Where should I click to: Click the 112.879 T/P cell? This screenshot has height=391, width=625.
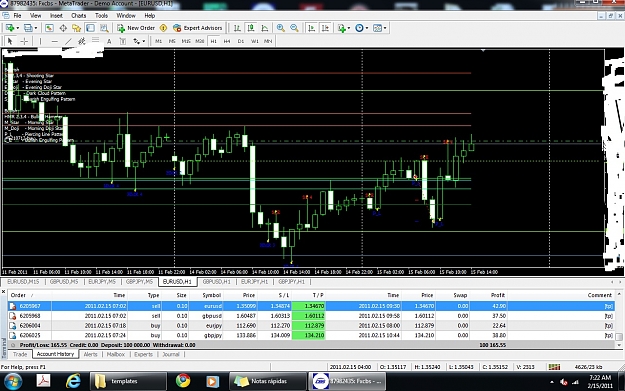(x=309, y=326)
